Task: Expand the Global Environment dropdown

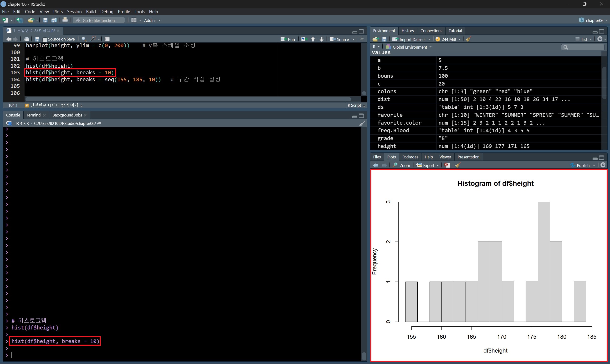Action: point(409,47)
